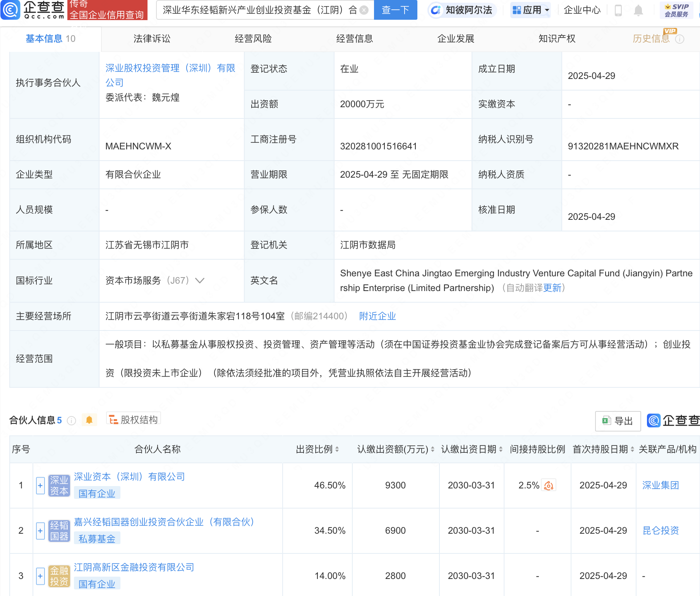Click 更新 auto-translation link
Viewport: 700px width, 596px height.
point(552,288)
